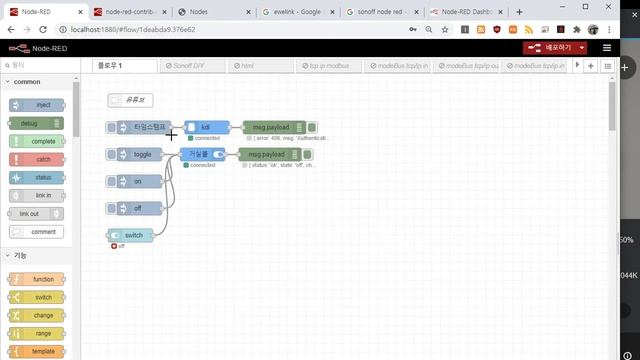Viewport: 640px width, 360px height.
Task: Open the Node-RED main hamburger menu
Action: 607,48
